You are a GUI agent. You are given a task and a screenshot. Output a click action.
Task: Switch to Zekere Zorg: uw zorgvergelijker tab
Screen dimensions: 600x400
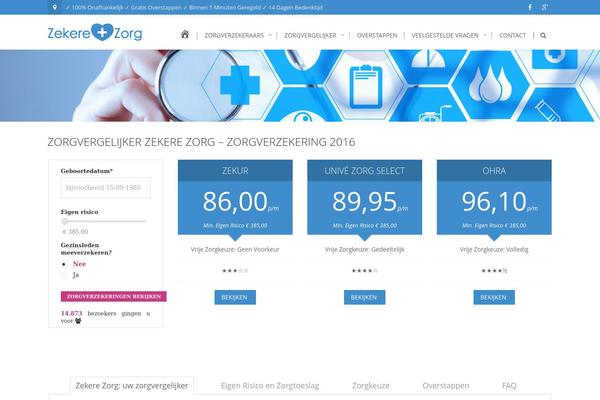(x=132, y=385)
